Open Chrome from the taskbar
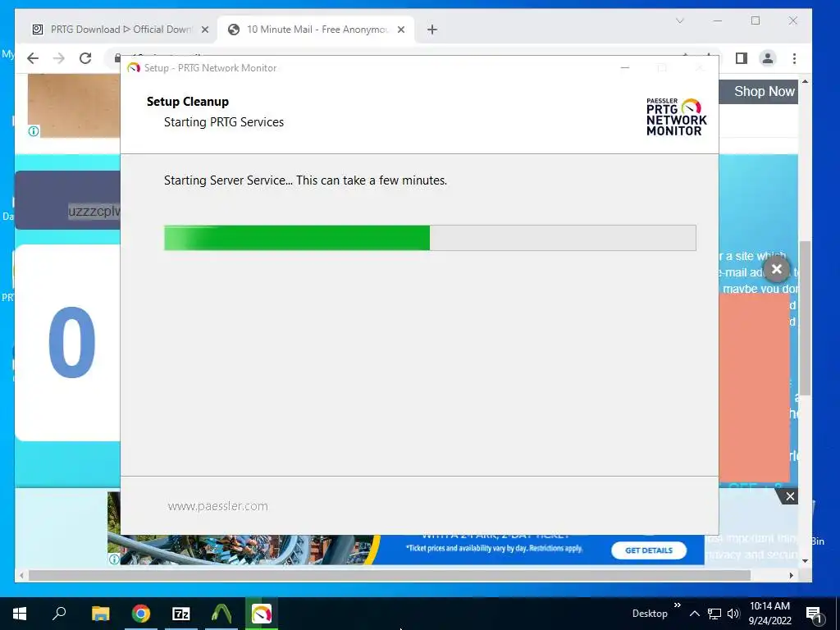 141,614
